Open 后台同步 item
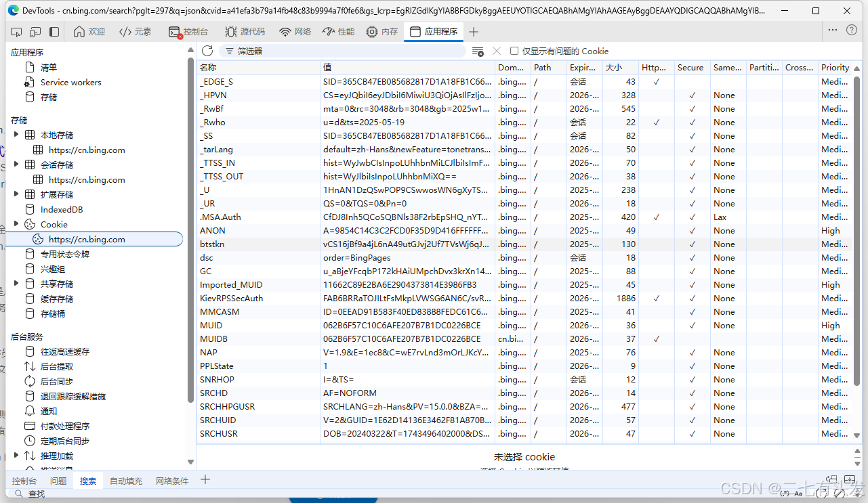The image size is (868, 503). click(x=57, y=381)
